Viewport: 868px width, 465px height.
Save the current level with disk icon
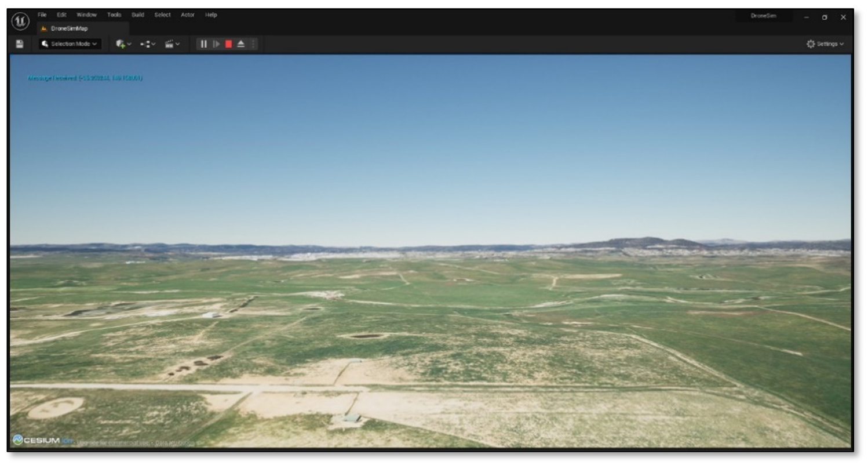(19, 44)
